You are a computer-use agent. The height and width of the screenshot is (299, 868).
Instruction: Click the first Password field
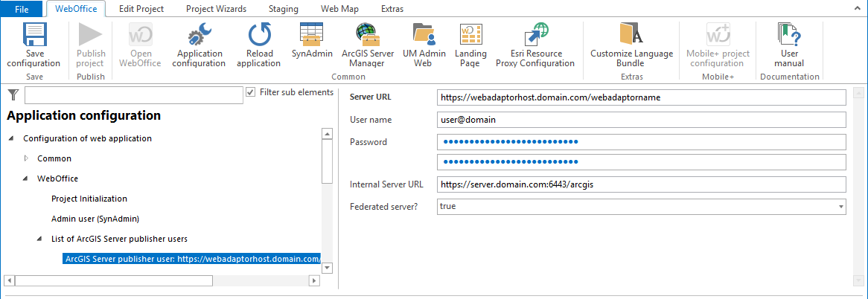click(x=641, y=142)
